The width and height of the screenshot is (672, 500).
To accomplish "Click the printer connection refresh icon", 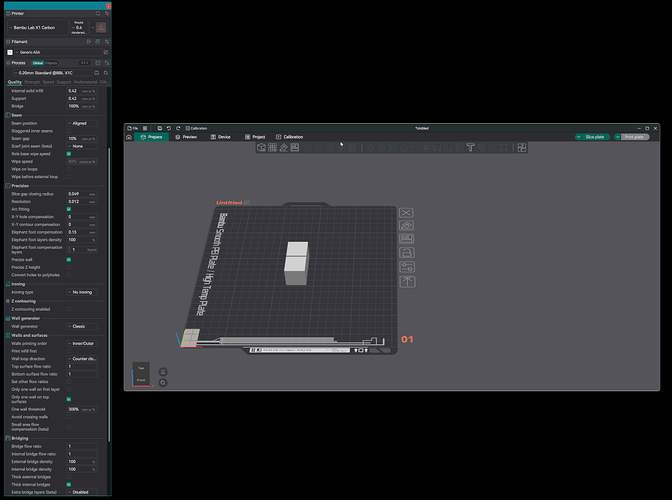I will 98,13.
